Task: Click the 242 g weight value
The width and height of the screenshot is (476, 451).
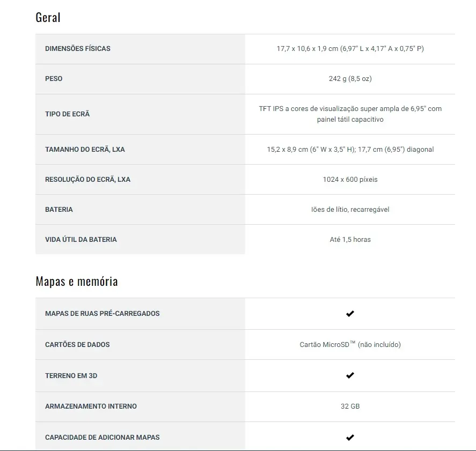Action: pos(350,78)
